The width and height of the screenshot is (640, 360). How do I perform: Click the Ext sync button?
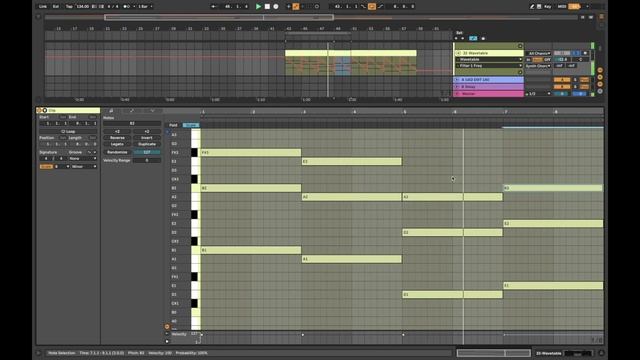[56, 7]
